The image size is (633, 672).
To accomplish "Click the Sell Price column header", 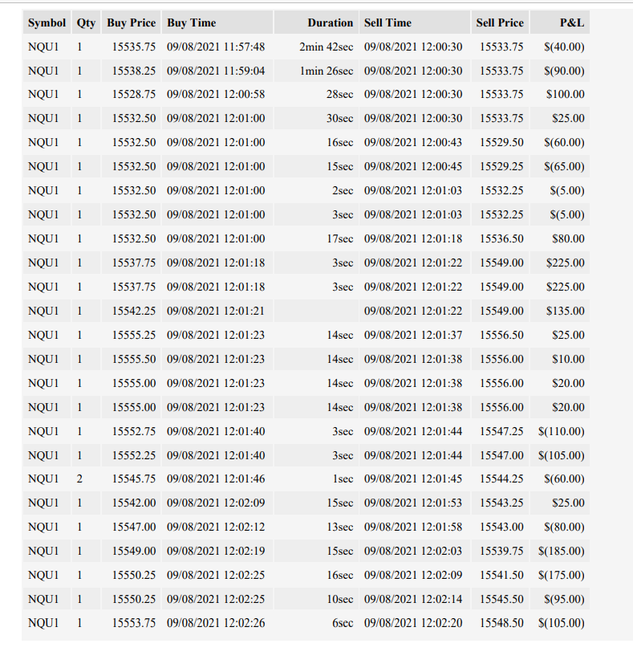I will pos(500,22).
